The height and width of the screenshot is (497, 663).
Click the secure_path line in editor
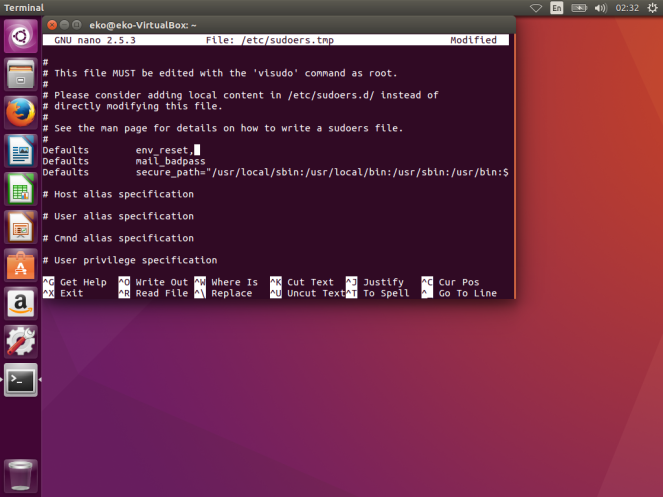pyautogui.click(x=276, y=172)
